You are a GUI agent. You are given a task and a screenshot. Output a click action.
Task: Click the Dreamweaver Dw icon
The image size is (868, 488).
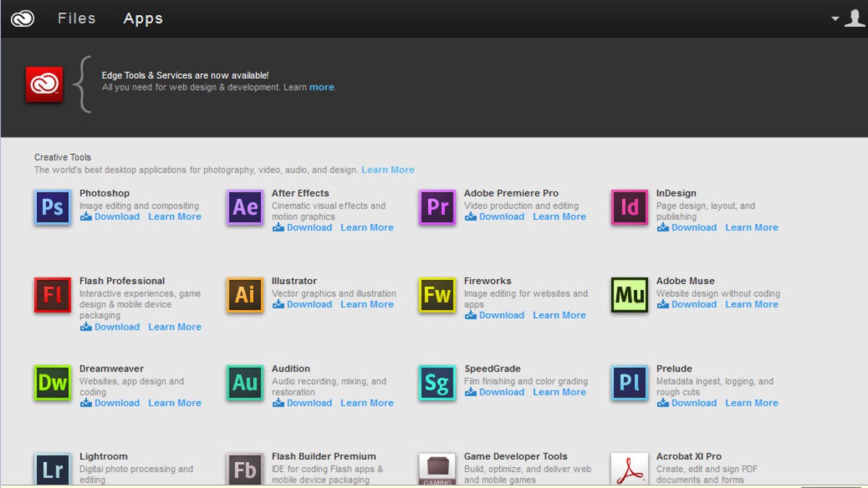[53, 382]
